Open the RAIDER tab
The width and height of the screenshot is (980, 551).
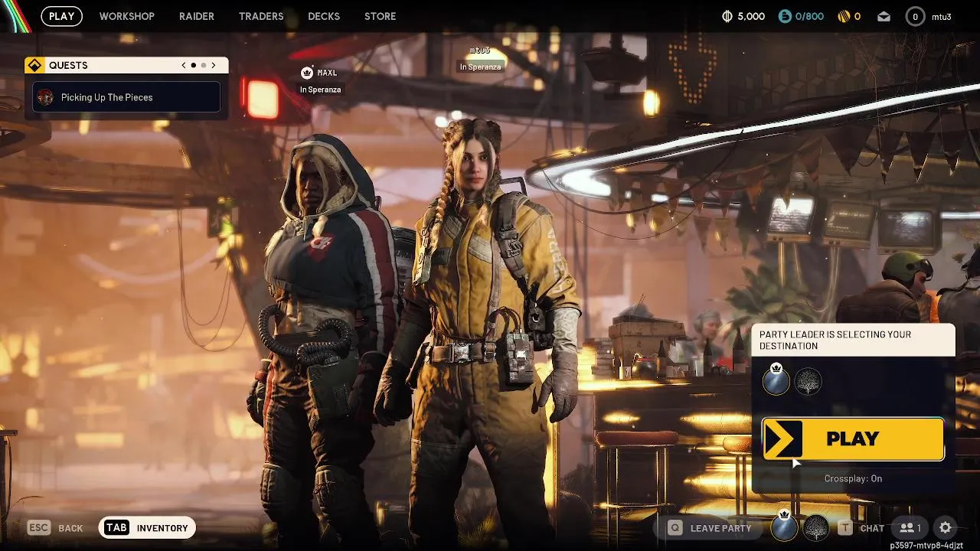click(x=197, y=16)
